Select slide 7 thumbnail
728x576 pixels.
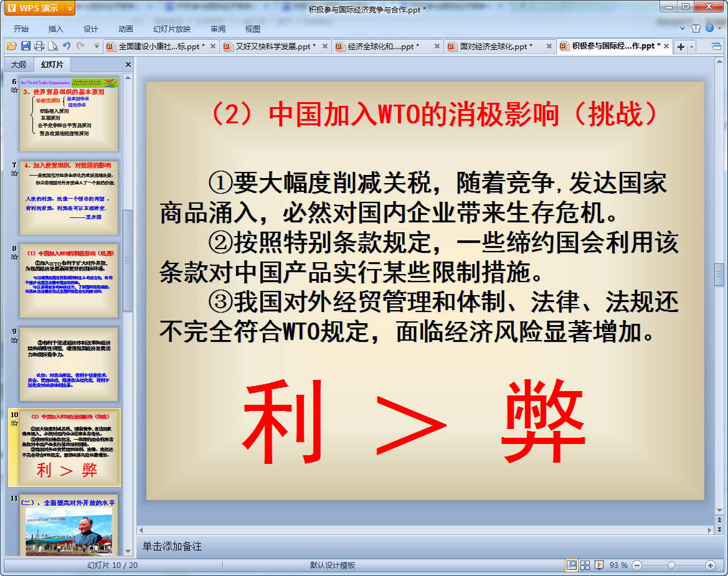pos(69,198)
